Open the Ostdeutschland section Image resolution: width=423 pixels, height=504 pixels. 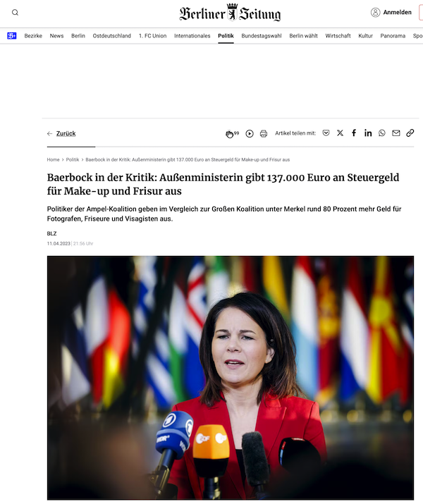coord(112,36)
